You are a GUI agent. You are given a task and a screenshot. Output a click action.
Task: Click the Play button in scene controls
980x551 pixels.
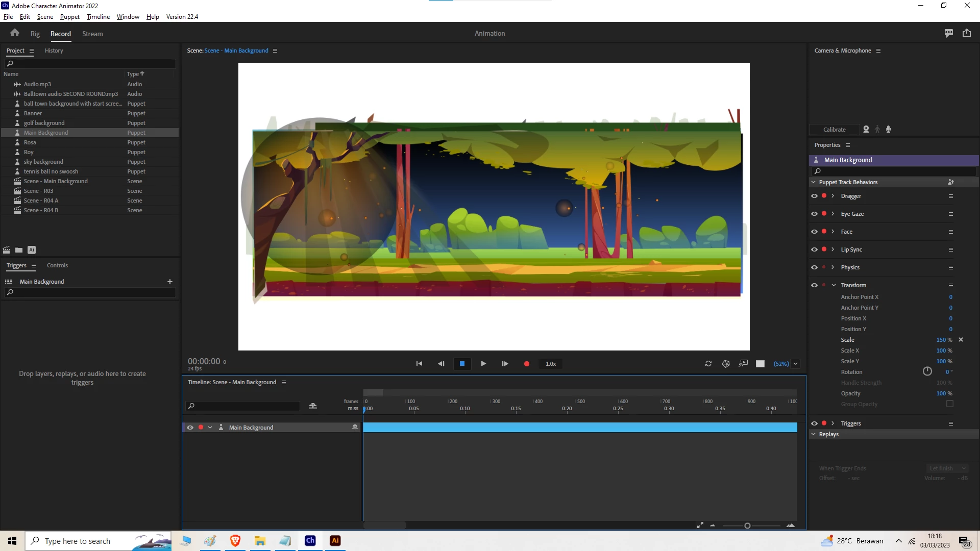[483, 364]
